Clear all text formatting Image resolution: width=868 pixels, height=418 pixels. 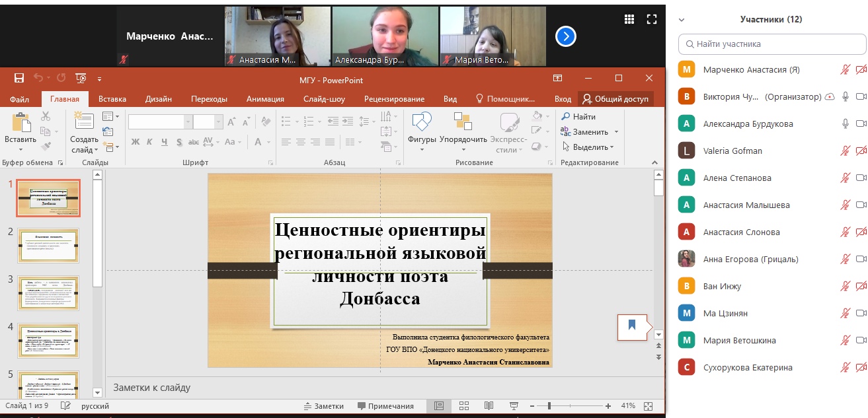pyautogui.click(x=266, y=122)
